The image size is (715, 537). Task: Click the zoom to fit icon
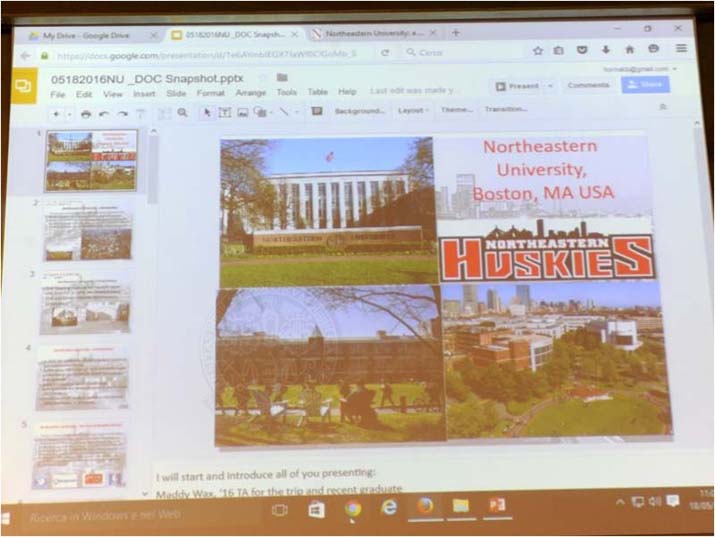[x=165, y=113]
